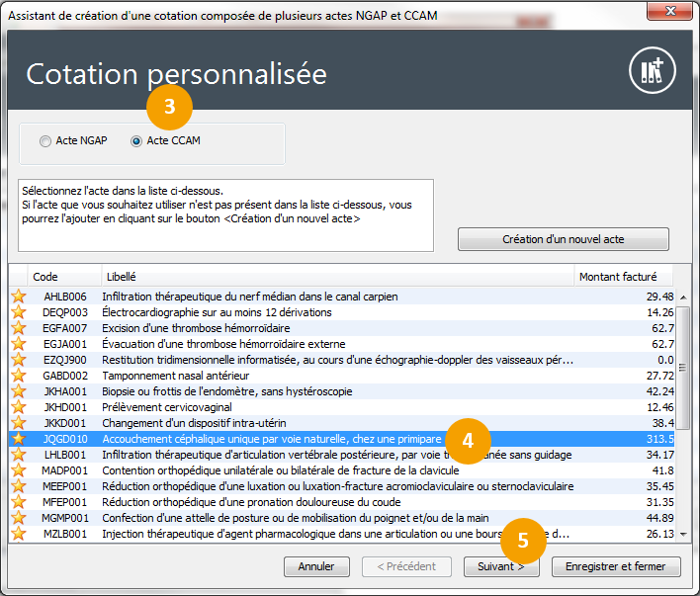
Task: Click star icon beside JKHA001 row
Action: point(17,391)
